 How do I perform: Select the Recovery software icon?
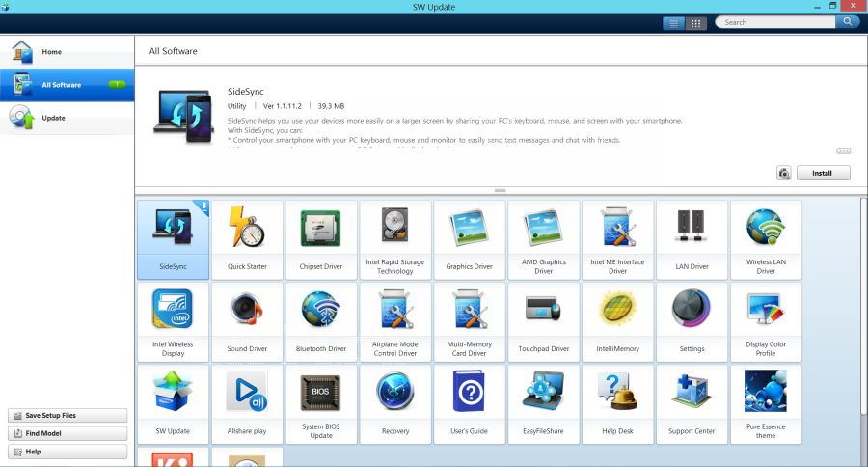pyautogui.click(x=395, y=403)
